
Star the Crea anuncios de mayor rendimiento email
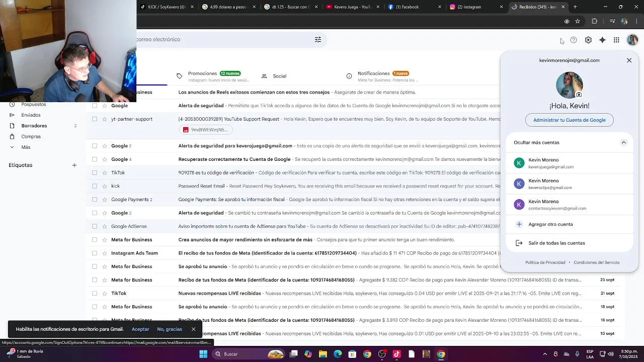point(105,240)
